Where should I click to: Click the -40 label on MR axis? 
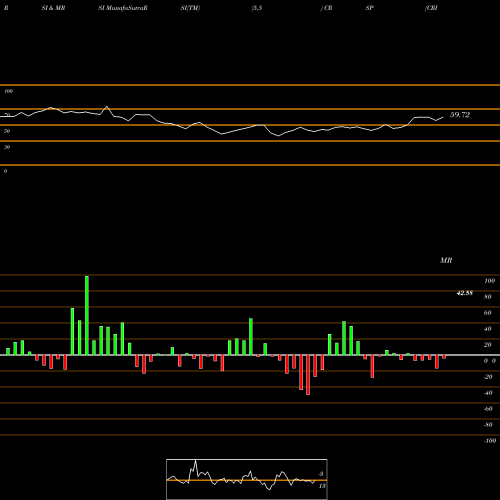coord(488,393)
